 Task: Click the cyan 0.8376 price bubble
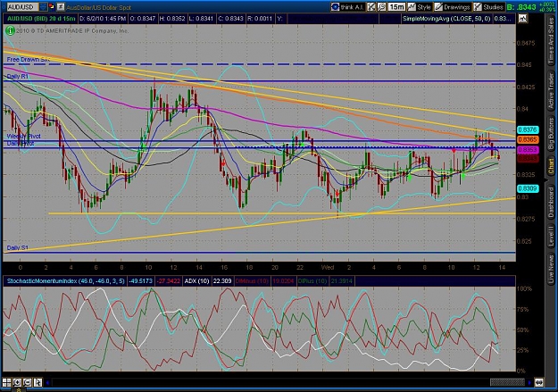528,130
